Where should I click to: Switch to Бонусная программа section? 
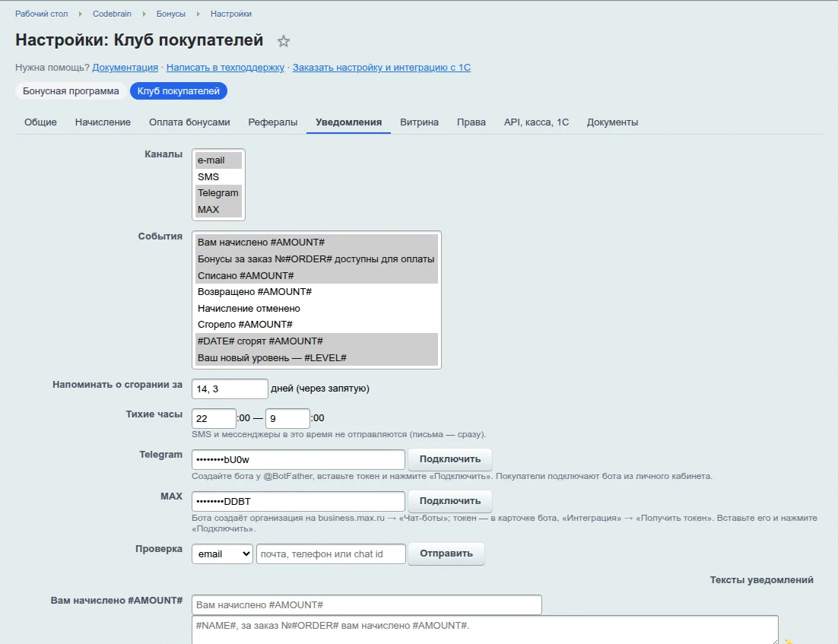[x=71, y=90]
